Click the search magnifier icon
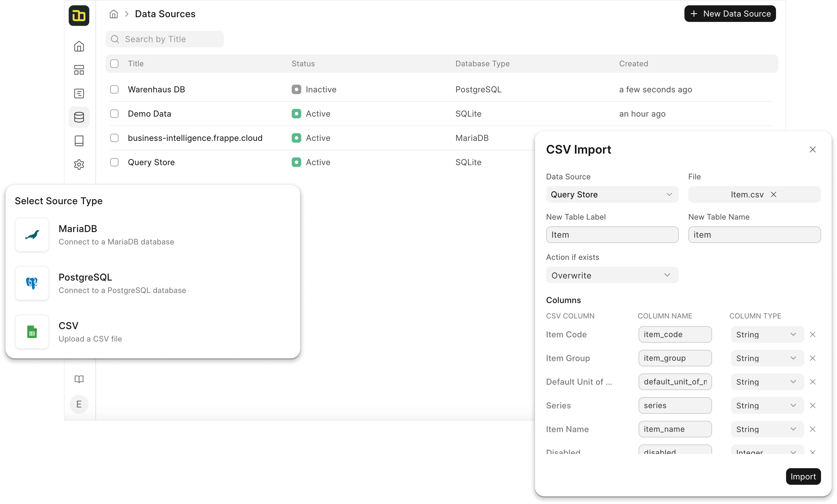Viewport: 837px width, 504px height. click(115, 39)
